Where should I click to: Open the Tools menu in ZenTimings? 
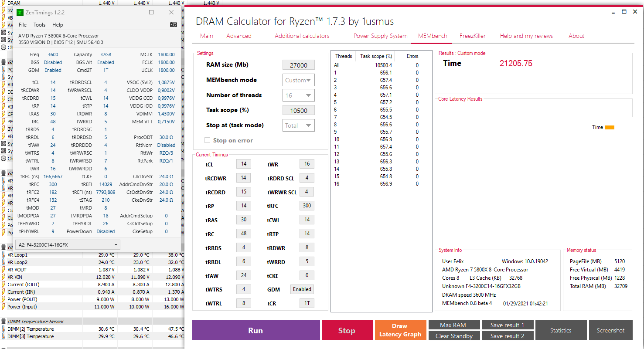pos(39,25)
